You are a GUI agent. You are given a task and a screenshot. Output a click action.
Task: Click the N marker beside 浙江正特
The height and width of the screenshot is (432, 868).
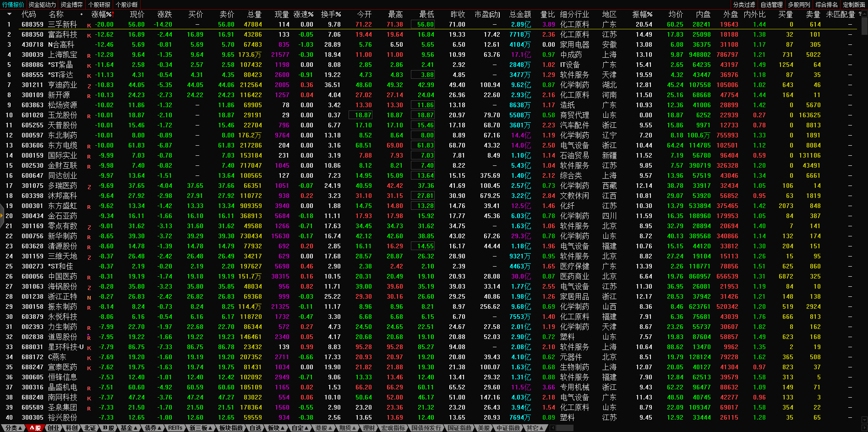89,298
